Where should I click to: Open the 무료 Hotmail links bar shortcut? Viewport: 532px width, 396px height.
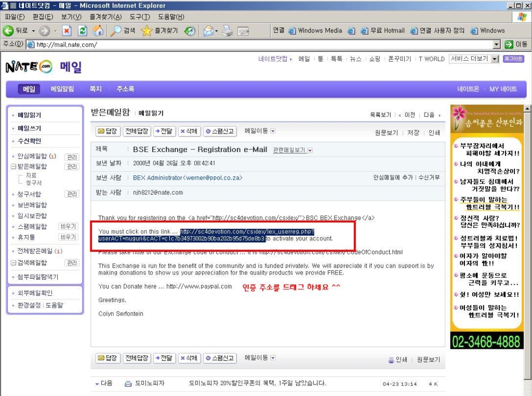[383, 31]
